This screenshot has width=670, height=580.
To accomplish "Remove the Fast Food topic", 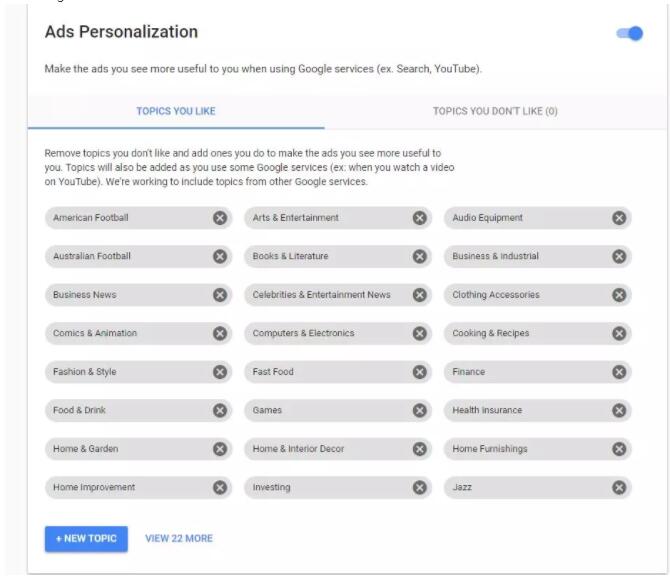I will [420, 372].
